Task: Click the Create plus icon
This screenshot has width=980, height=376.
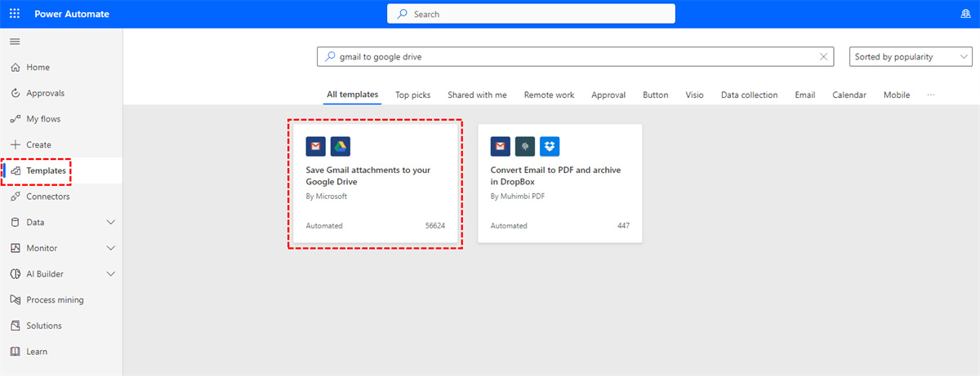Action: (15, 144)
